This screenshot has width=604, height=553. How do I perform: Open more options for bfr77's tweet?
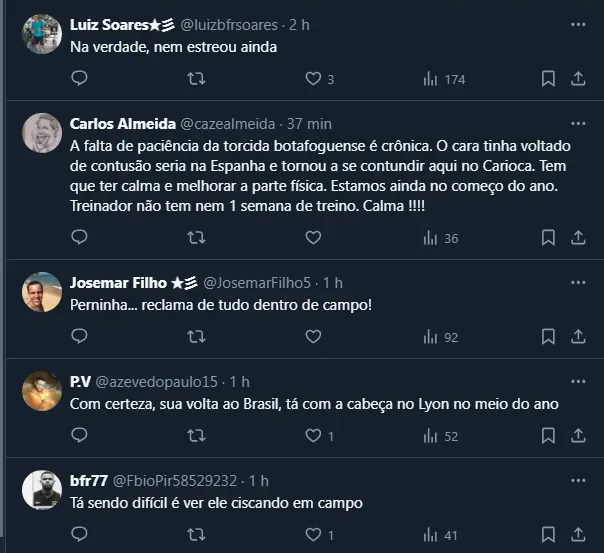click(578, 480)
